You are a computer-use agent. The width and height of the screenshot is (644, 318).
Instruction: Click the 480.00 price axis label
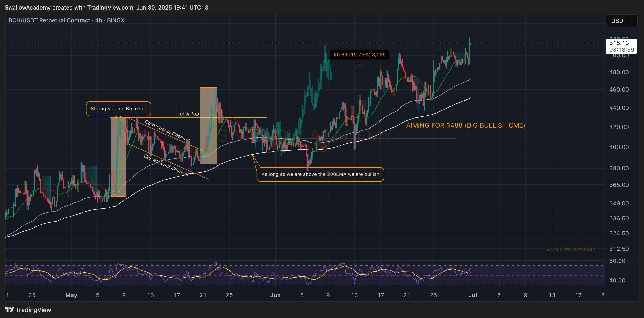(619, 72)
